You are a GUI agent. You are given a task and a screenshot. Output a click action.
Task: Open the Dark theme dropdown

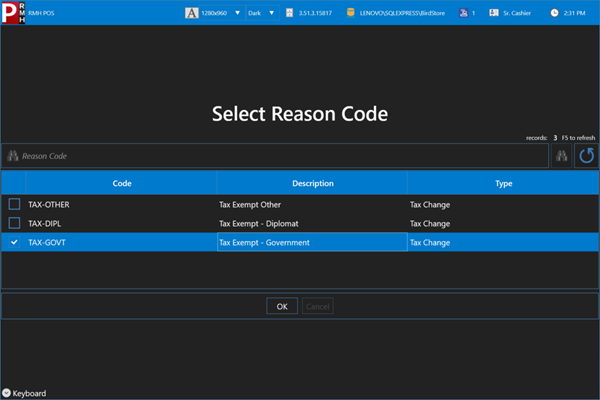(x=262, y=13)
